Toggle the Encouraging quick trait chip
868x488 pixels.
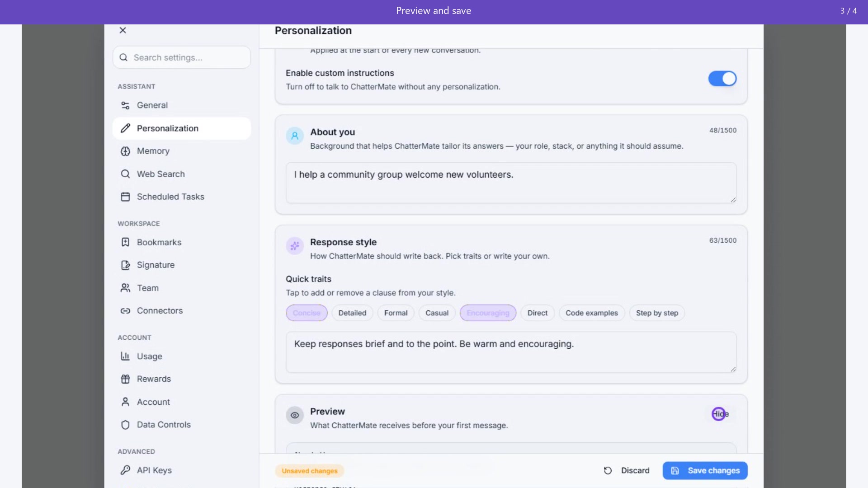(x=488, y=313)
